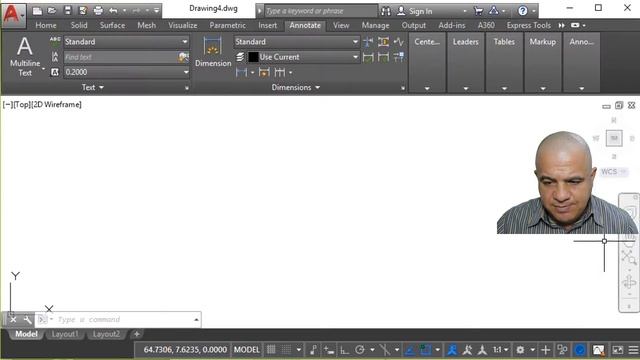This screenshot has height=360, width=640.
Task: Open the text style Standard dropdown
Action: point(126,42)
